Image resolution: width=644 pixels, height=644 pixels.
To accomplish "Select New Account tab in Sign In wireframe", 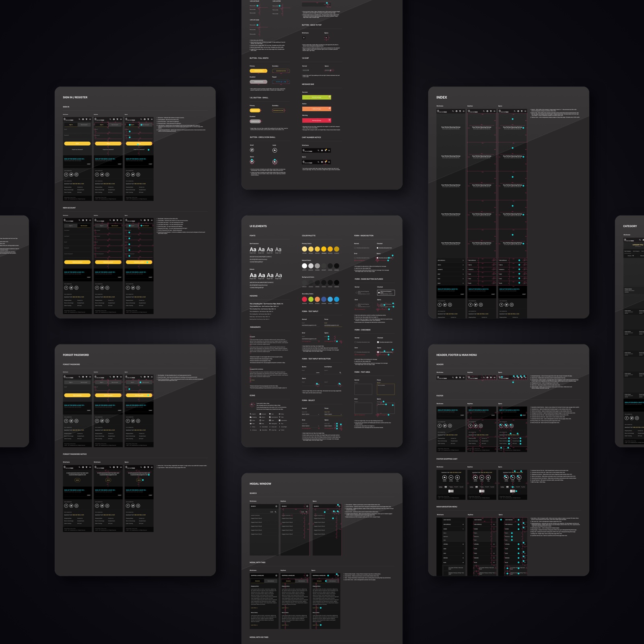I will [84, 125].
